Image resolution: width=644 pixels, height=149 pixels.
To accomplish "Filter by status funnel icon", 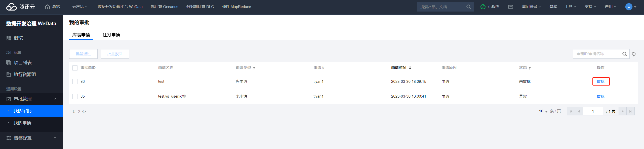I will (x=530, y=68).
